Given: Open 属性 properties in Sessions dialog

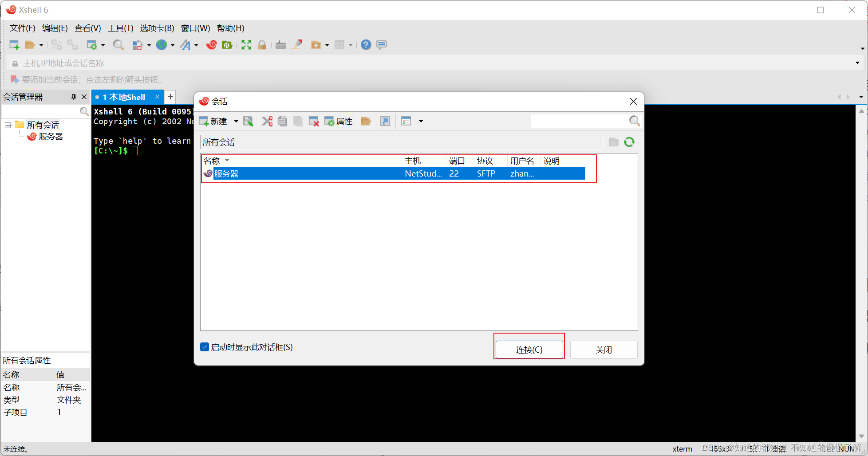Looking at the screenshot, I should [x=339, y=121].
